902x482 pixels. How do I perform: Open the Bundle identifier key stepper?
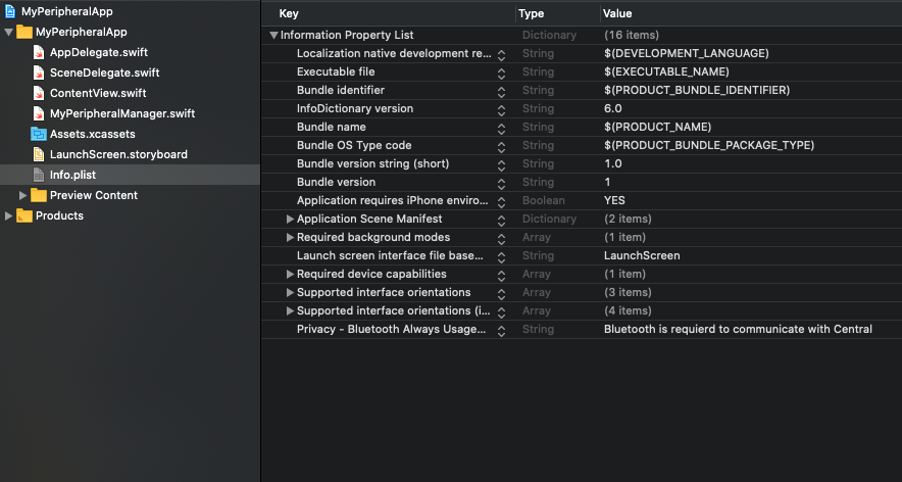(502, 90)
